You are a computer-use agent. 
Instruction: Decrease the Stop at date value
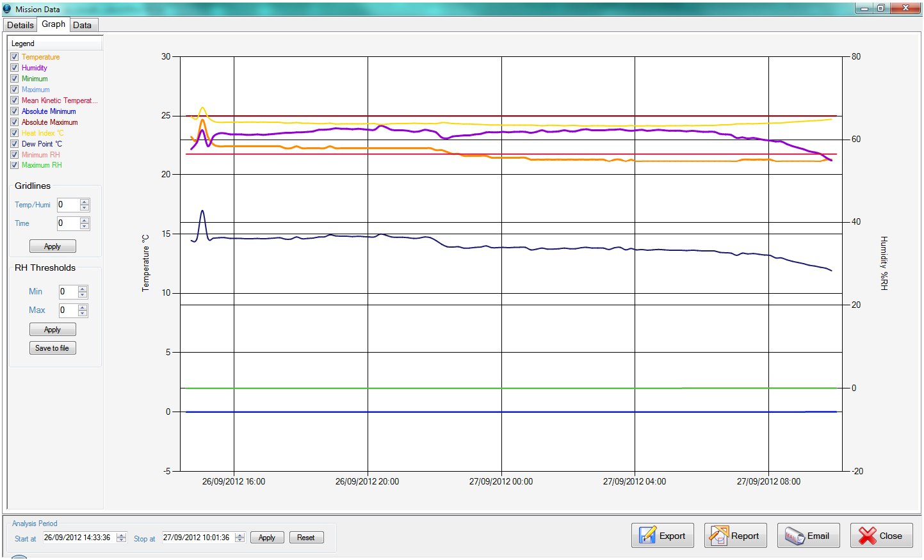coord(239,540)
